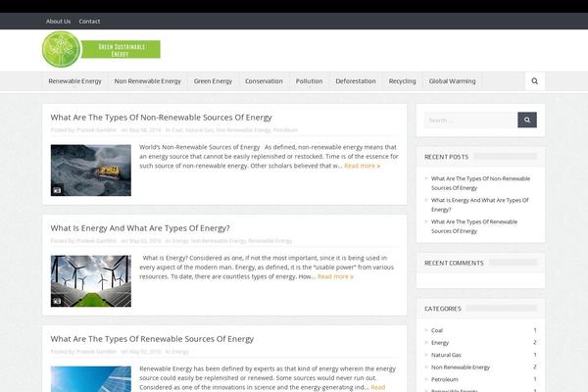The height and width of the screenshot is (392, 588).
Task: Open post 'What Is Energy And What Are Types Of Energy?'
Action: 140,228
